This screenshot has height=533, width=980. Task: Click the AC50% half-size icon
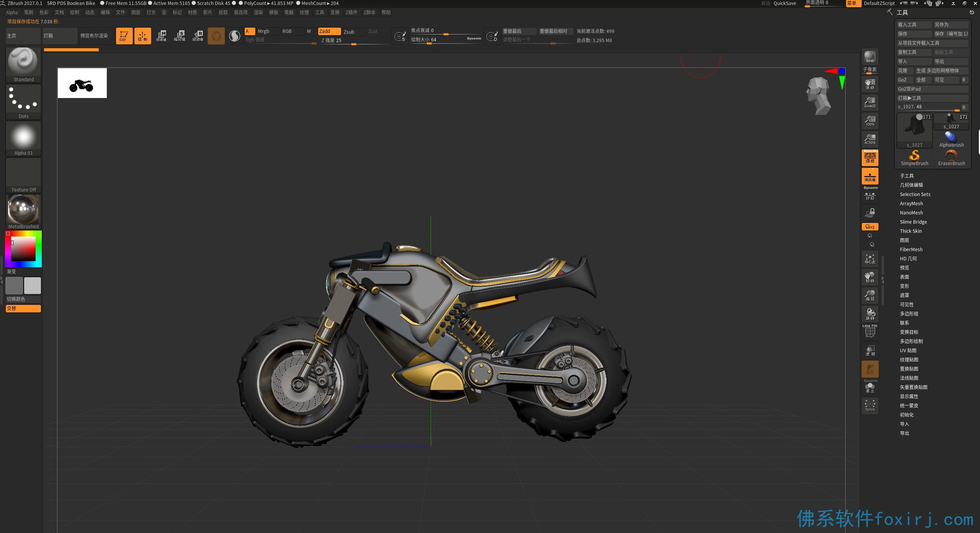870,139
